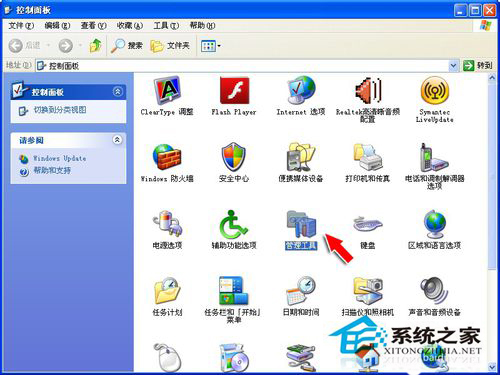
Task: Open 日期和时间 icon
Action: tap(301, 290)
